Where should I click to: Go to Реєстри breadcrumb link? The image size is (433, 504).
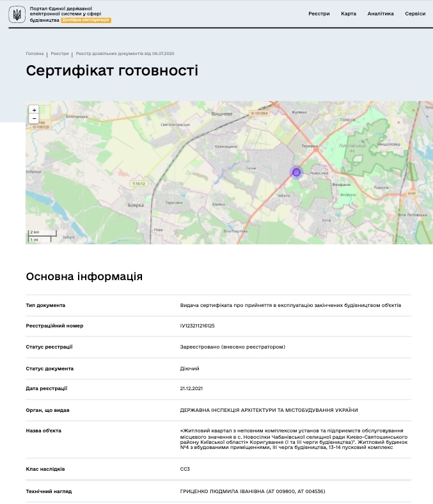[59, 54]
